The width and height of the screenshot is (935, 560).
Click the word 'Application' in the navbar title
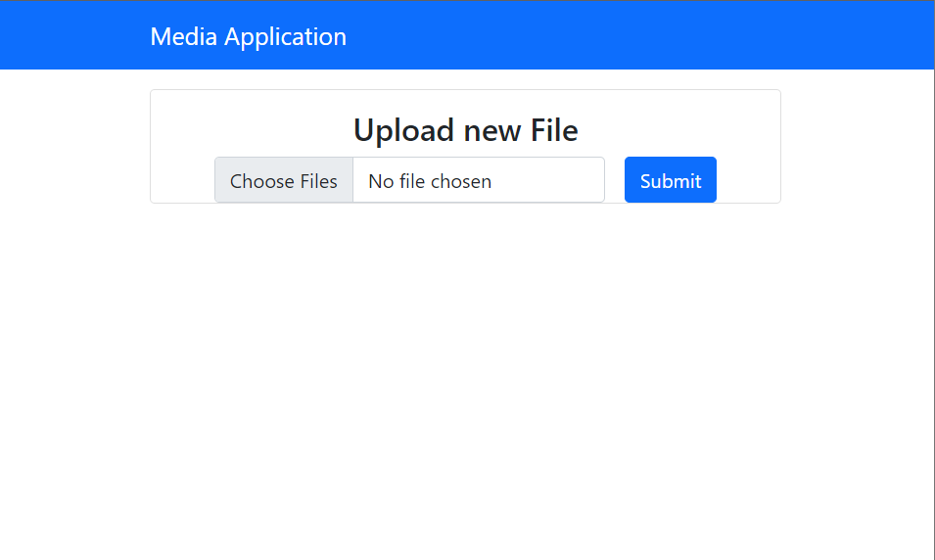[x=285, y=37]
